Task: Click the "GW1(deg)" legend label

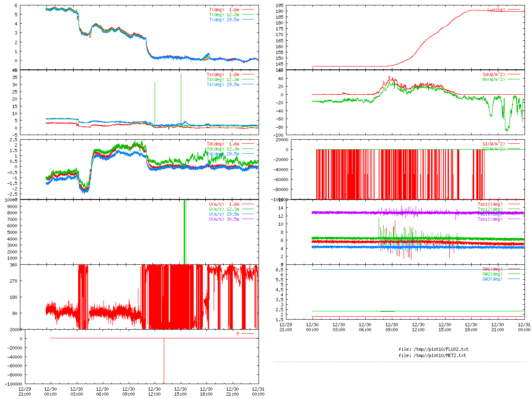Action: pyautogui.click(x=493, y=269)
